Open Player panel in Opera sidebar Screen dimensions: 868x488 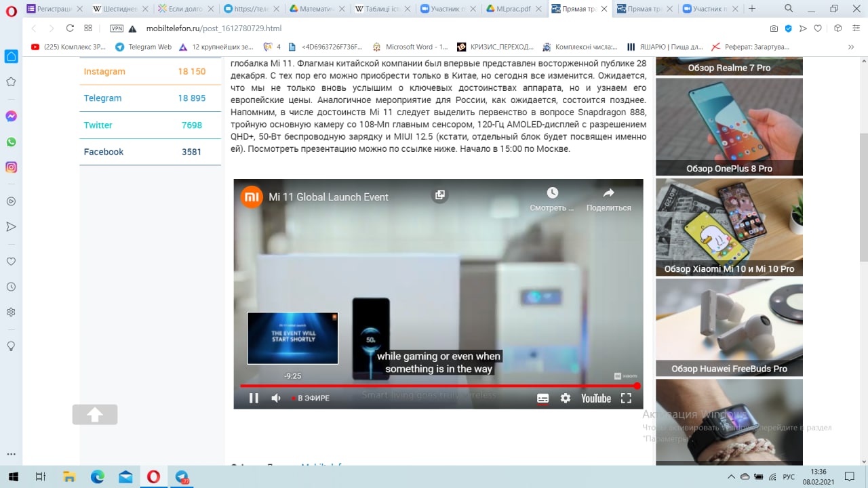[11, 201]
